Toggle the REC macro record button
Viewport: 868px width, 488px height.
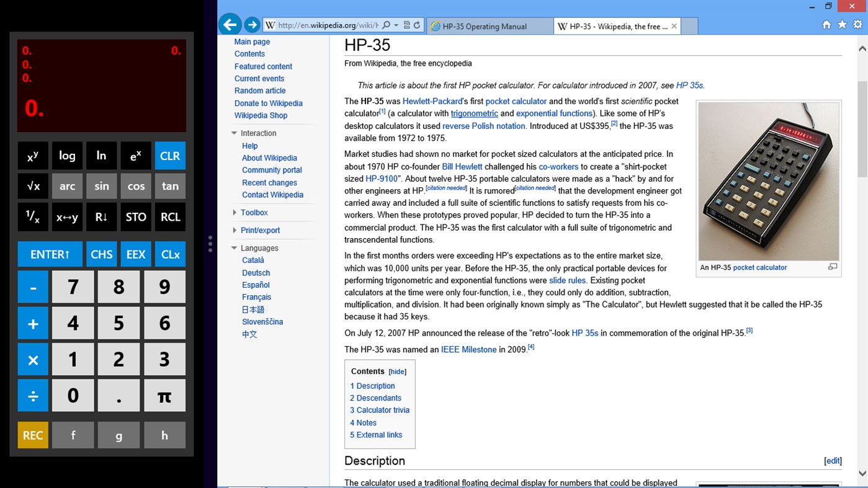point(33,435)
